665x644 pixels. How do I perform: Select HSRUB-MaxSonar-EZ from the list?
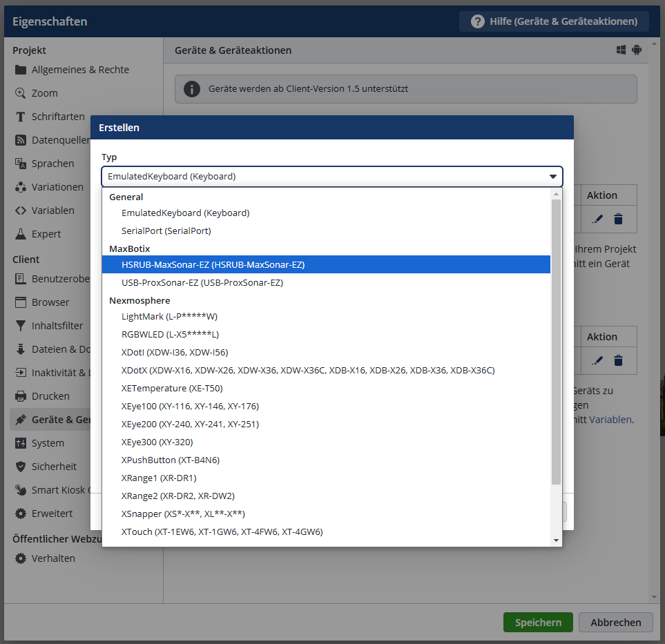coord(213,264)
